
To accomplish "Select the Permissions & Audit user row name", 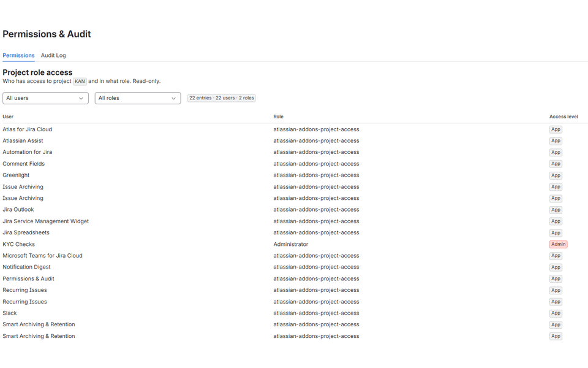I will tap(29, 278).
